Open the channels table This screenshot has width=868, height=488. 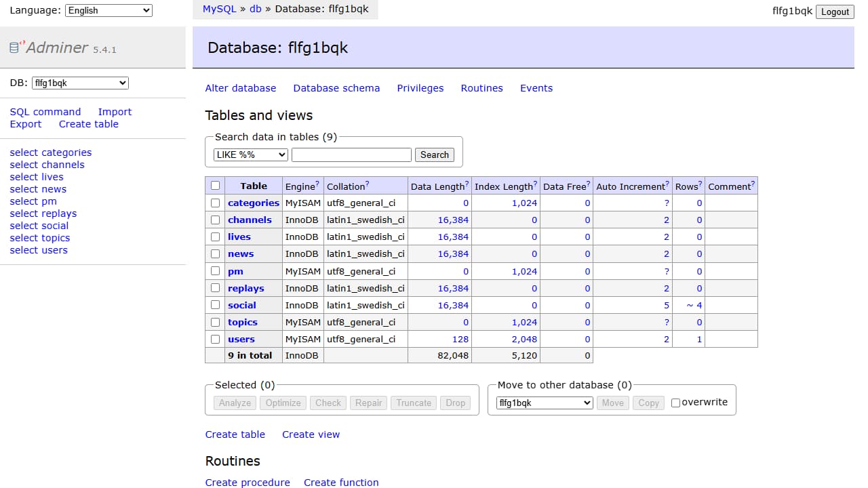pyautogui.click(x=250, y=220)
